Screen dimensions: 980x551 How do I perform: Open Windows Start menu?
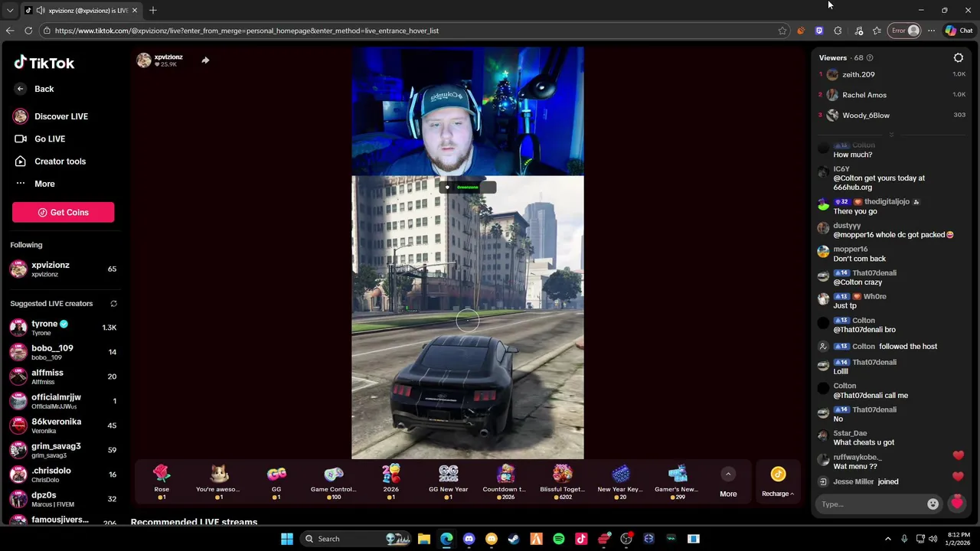(x=287, y=539)
